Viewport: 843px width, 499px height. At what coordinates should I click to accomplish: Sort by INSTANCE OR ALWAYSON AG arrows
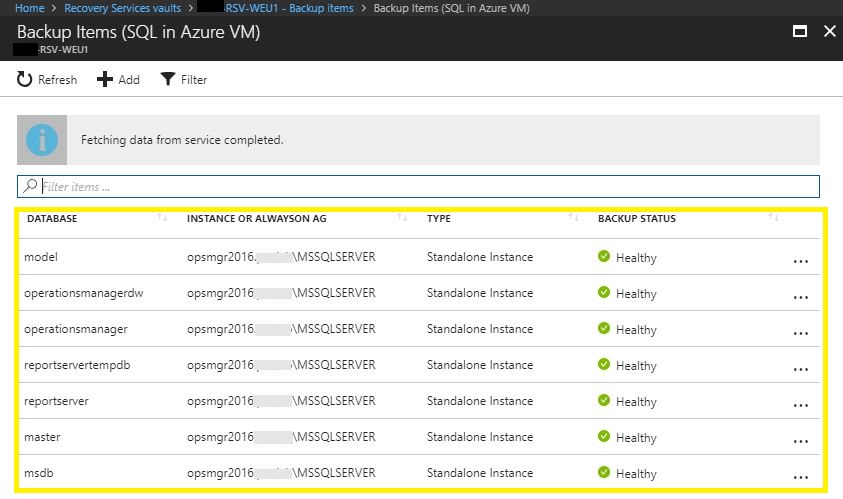point(402,217)
